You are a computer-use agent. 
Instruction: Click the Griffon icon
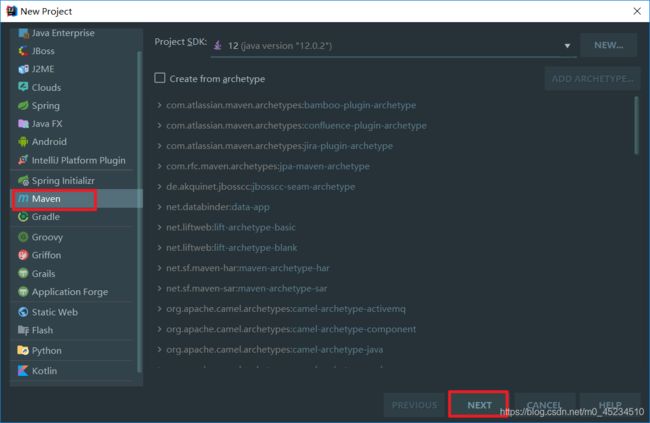23,255
